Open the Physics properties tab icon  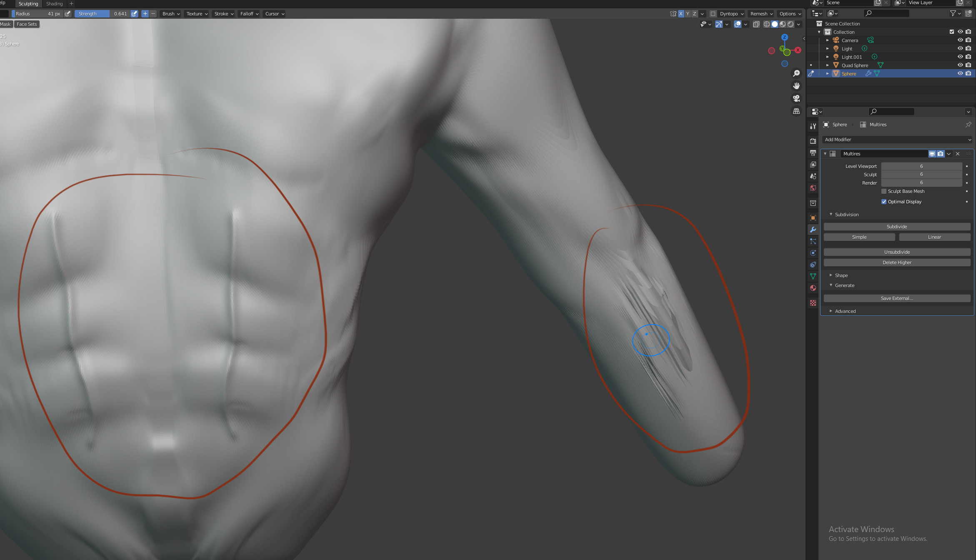(x=813, y=253)
